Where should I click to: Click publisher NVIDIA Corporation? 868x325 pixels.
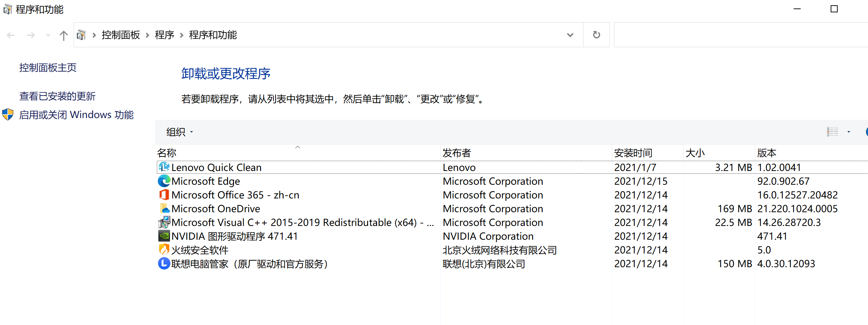488,236
